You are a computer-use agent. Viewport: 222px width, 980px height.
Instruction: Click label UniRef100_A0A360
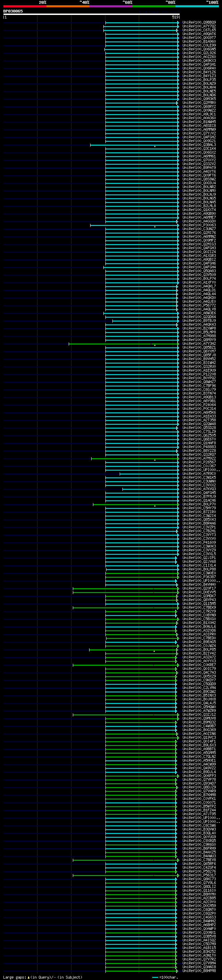click(199, 118)
